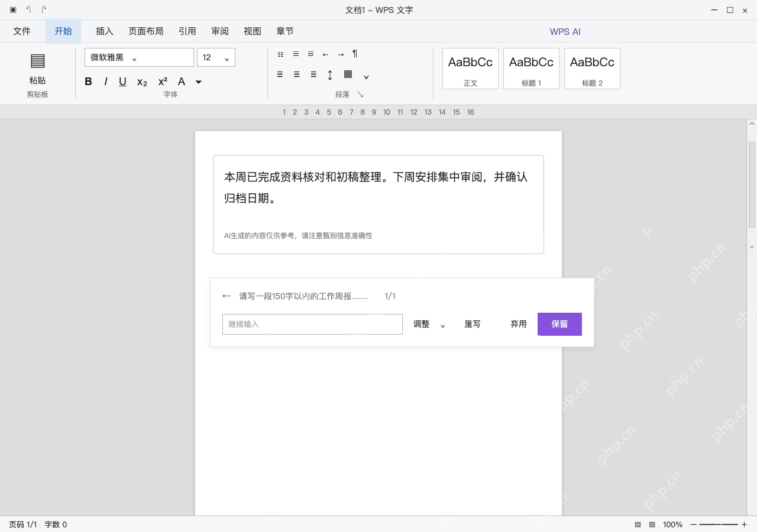757x532 pixels.
Task: Switch to the 插入 tab
Action: coord(105,31)
